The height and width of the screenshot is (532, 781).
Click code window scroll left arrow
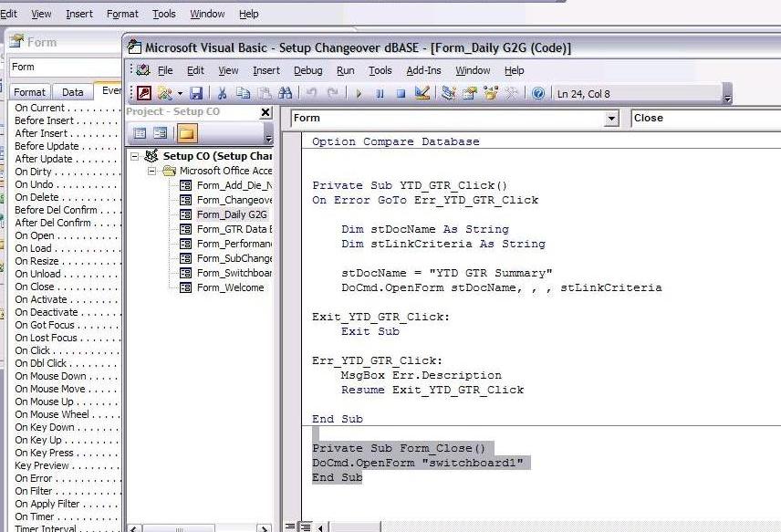321,527
